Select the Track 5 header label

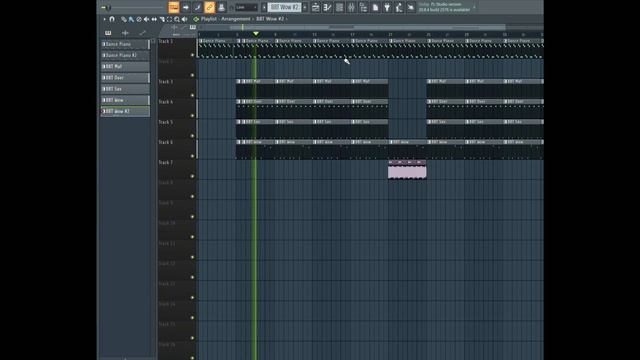point(166,122)
